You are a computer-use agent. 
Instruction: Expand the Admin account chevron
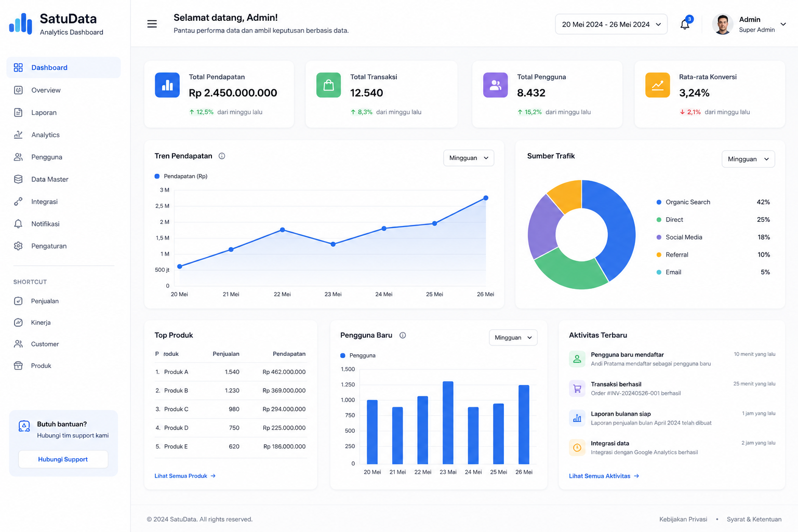pyautogui.click(x=783, y=24)
